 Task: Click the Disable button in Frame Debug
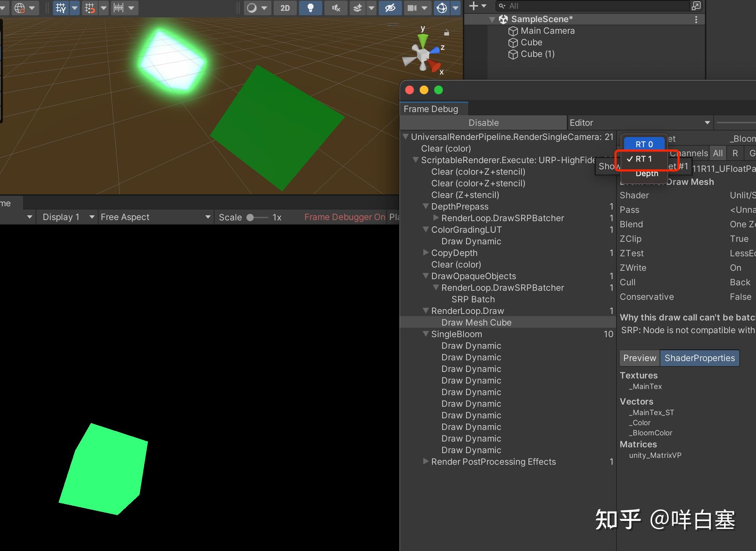pyautogui.click(x=483, y=123)
